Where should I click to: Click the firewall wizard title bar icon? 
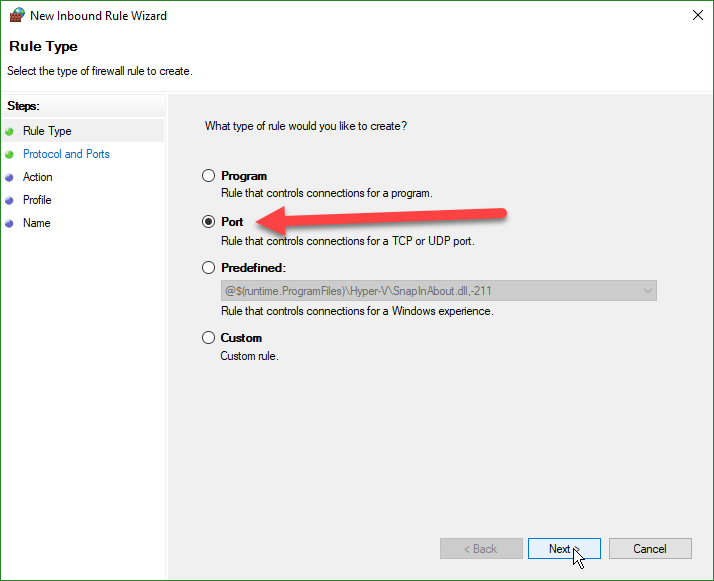16,16
